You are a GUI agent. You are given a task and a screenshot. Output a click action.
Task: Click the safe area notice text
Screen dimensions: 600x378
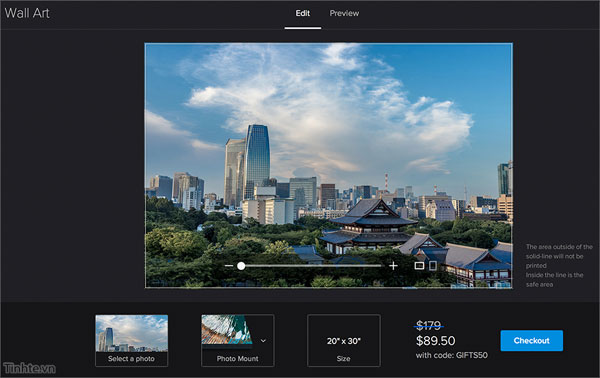tap(559, 266)
